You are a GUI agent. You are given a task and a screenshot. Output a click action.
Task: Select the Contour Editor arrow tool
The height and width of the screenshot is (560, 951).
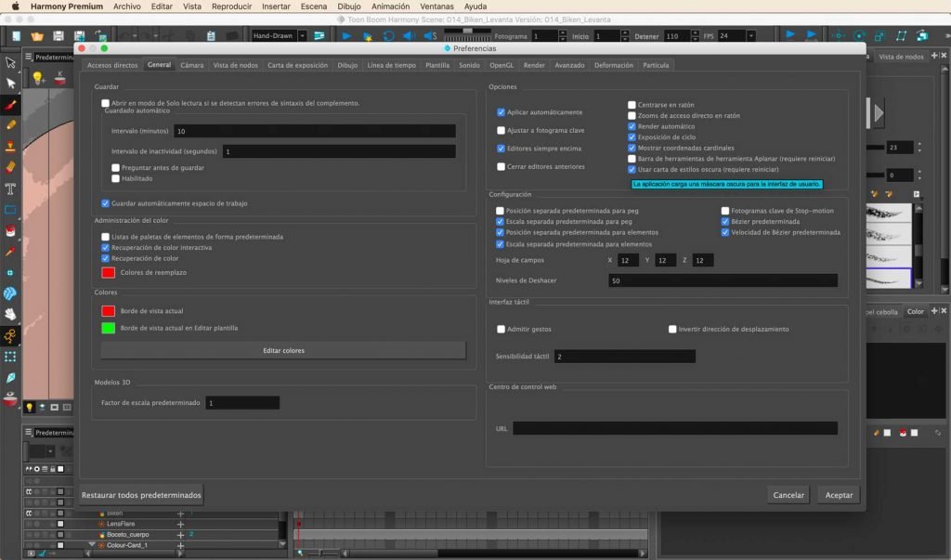pyautogui.click(x=10, y=84)
